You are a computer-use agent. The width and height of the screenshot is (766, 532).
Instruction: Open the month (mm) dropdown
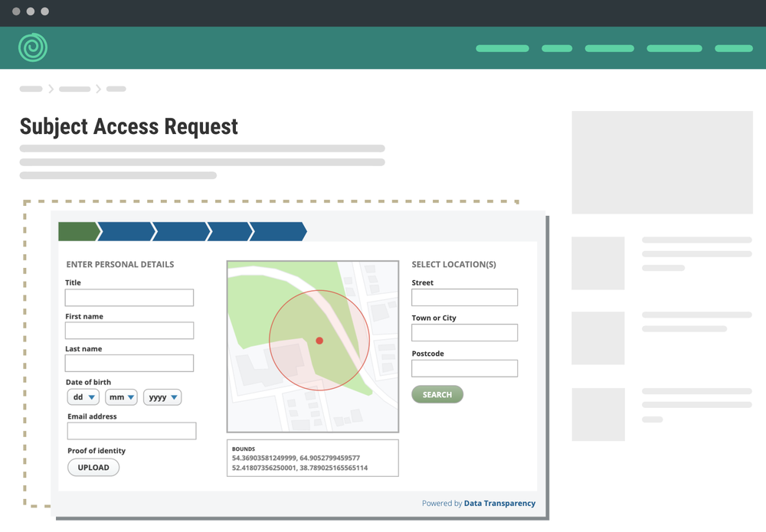(121, 397)
